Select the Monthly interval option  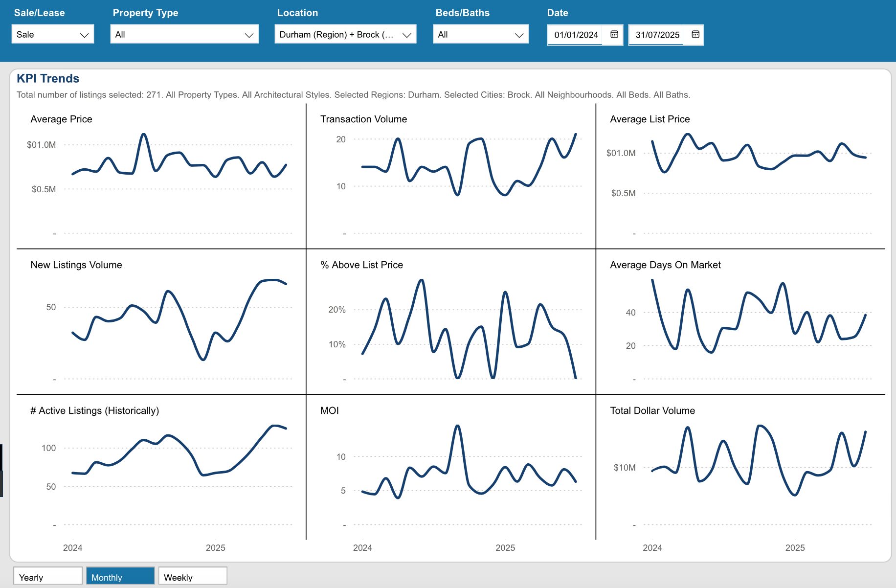point(120,576)
